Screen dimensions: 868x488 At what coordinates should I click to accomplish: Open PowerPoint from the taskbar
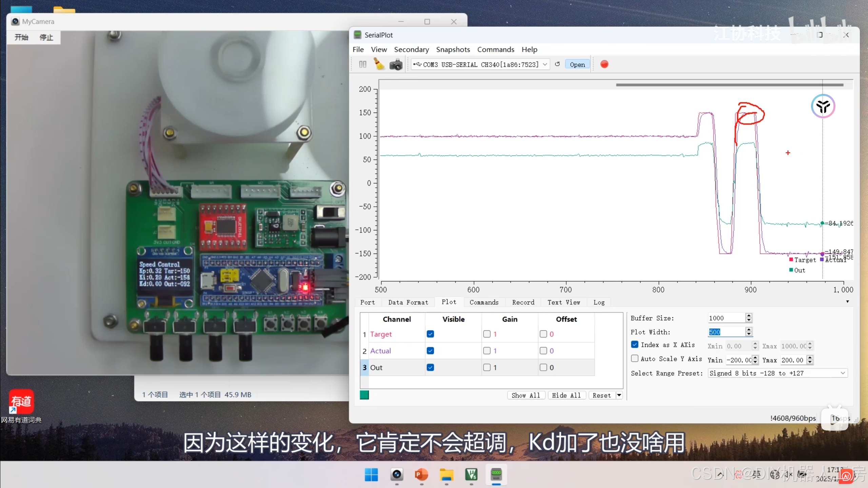tap(421, 475)
